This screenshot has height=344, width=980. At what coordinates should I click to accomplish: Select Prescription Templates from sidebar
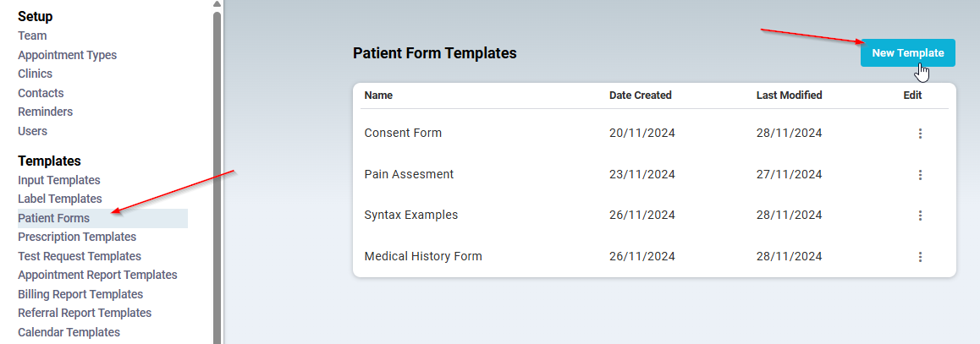click(x=76, y=237)
